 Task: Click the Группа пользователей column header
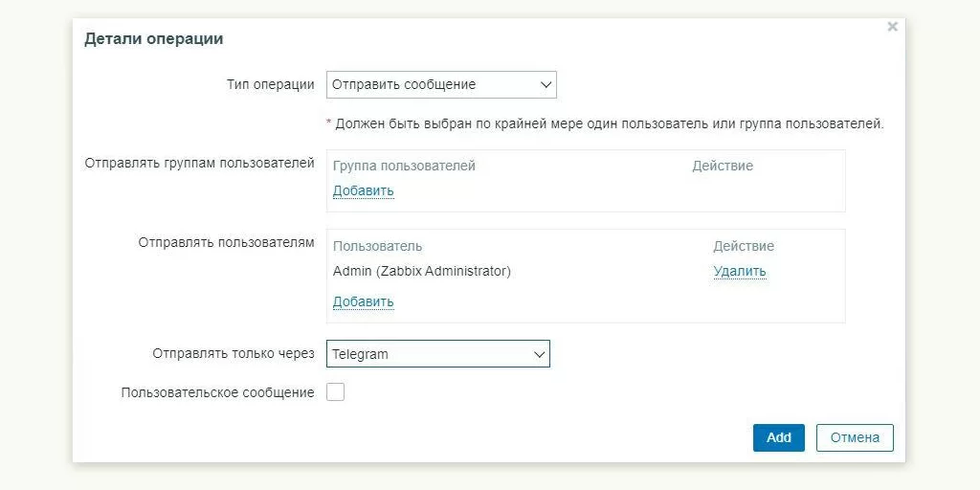(404, 166)
